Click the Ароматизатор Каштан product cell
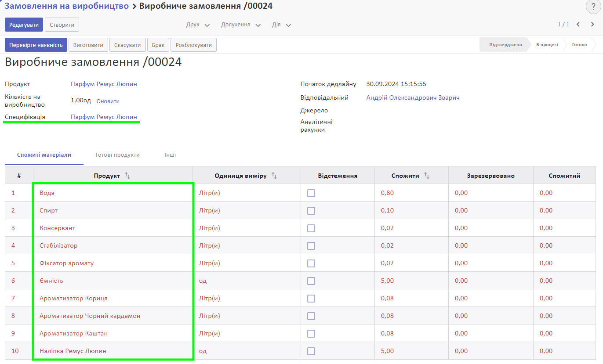The width and height of the screenshot is (603, 364). pyautogui.click(x=113, y=333)
